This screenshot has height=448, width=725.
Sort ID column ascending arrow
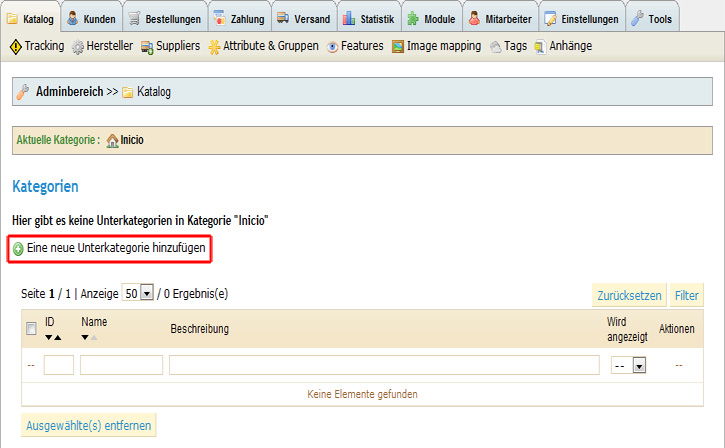57,338
